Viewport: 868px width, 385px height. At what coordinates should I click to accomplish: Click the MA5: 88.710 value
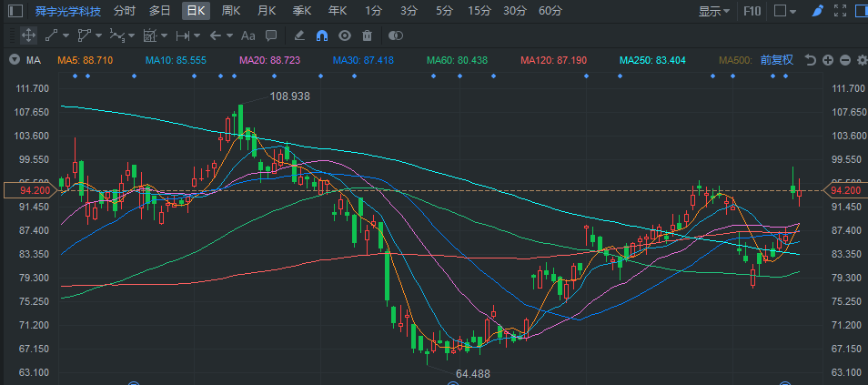point(86,60)
